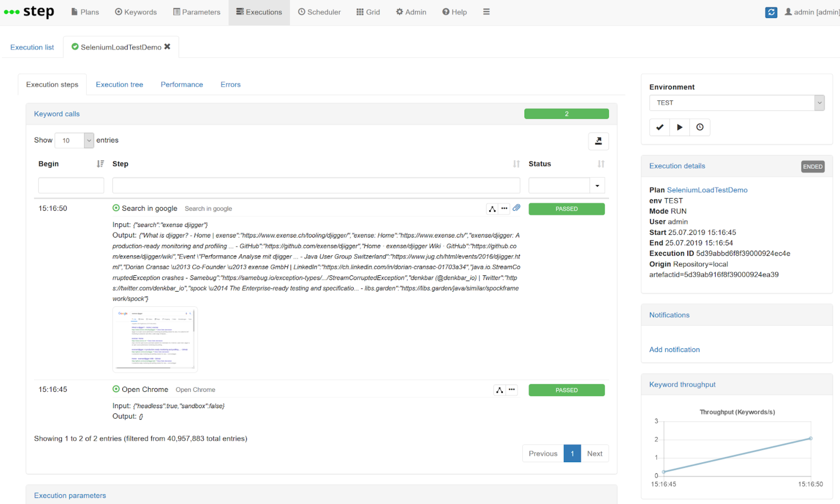Switch to the Performance tab
The image size is (840, 504).
(181, 85)
